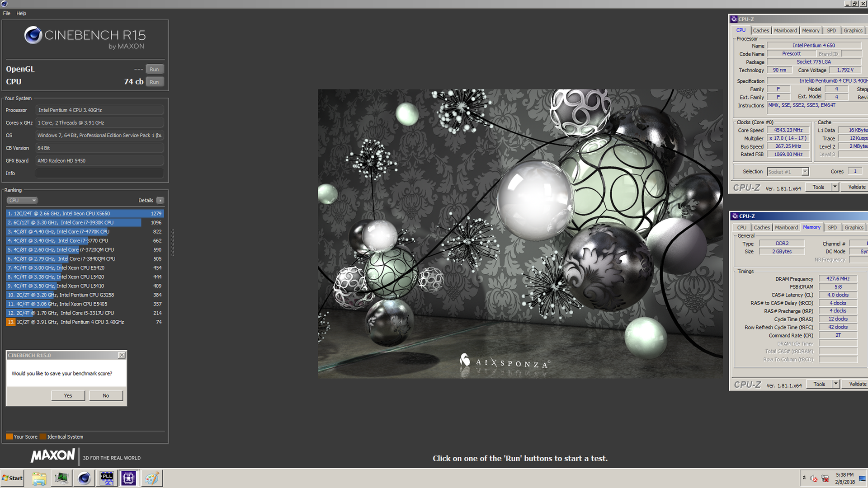Click the Core Speed value 4543.23 MHz
Image resolution: width=868 pixels, height=488 pixels.
788,130
